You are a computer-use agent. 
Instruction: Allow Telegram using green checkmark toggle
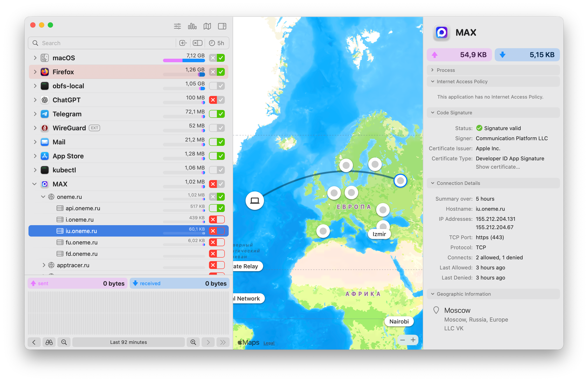[221, 114]
